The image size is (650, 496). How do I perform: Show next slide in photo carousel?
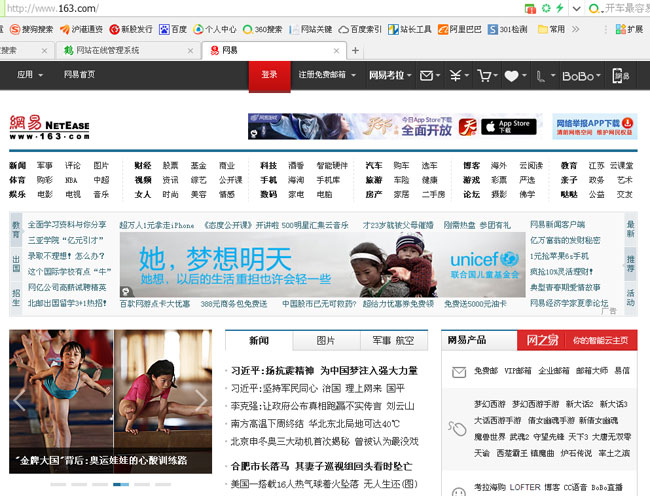point(201,401)
